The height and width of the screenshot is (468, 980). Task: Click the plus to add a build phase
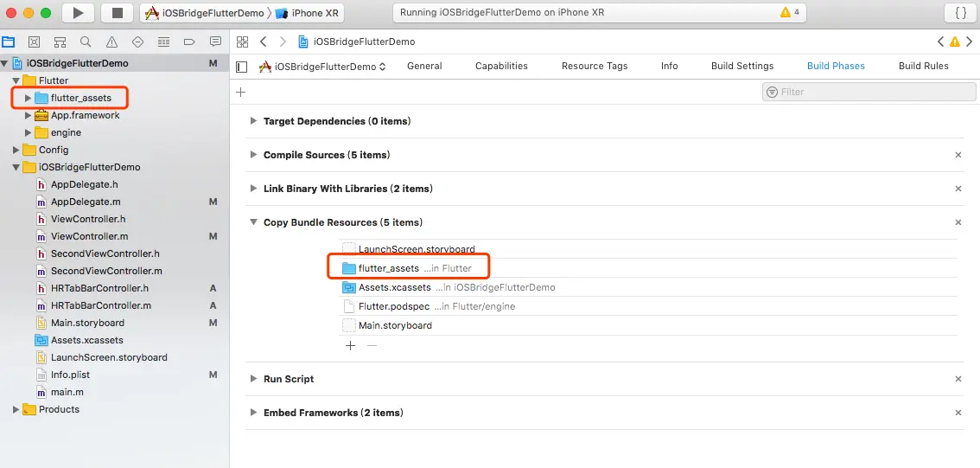point(240,92)
